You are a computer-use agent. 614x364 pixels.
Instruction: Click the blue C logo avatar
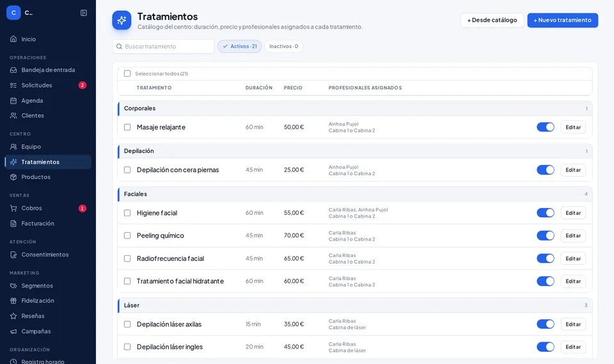point(13,13)
